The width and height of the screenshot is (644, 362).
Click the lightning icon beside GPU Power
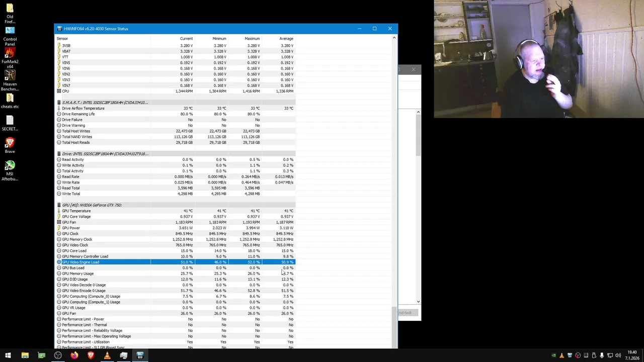point(59,228)
